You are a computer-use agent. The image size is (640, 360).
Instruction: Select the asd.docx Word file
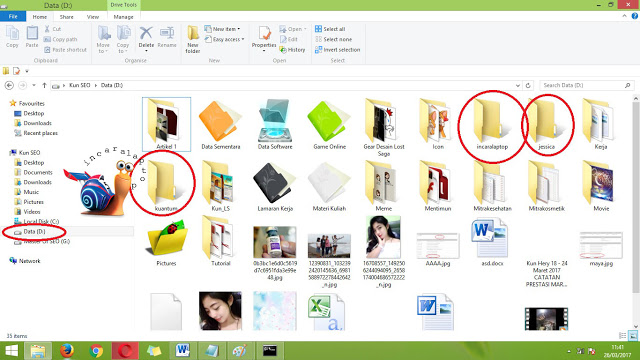(x=492, y=243)
